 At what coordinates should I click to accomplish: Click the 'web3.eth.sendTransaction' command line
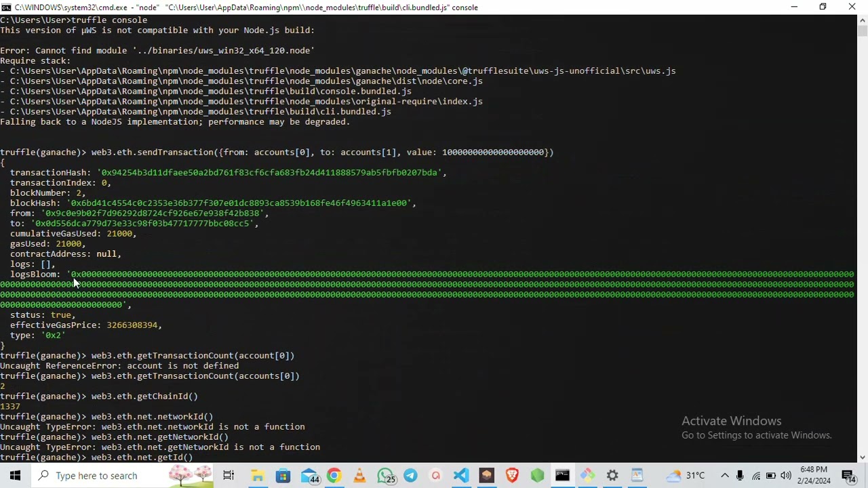pos(277,152)
